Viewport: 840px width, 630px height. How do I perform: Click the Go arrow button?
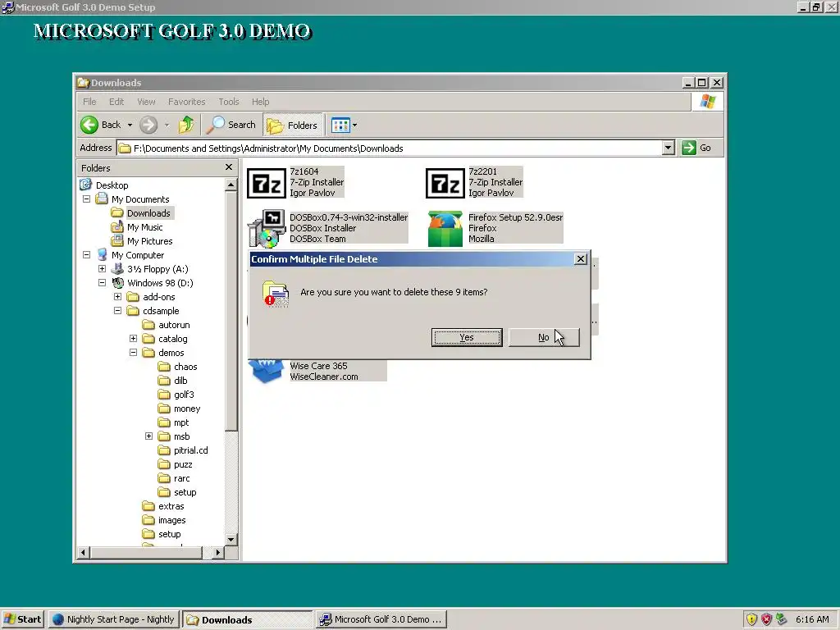689,148
